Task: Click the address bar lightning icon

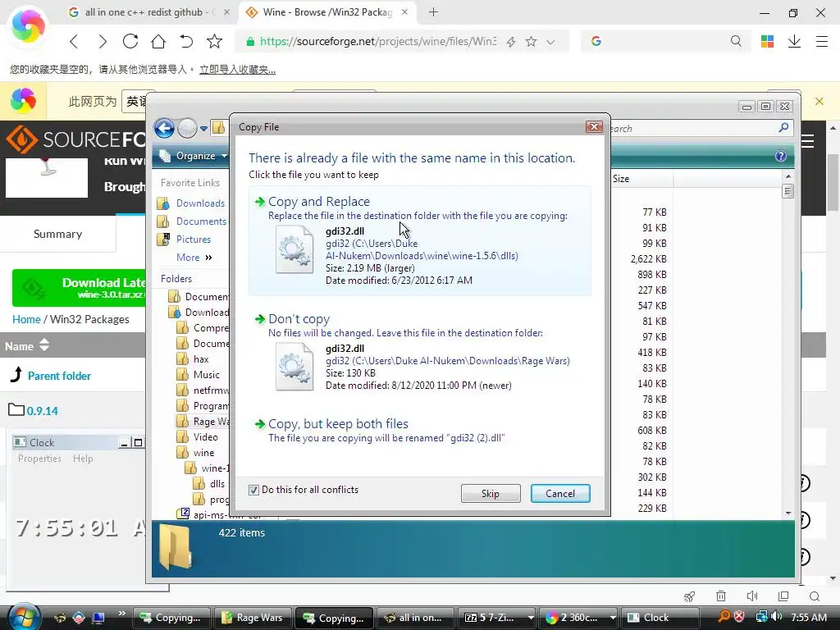Action: (511, 41)
